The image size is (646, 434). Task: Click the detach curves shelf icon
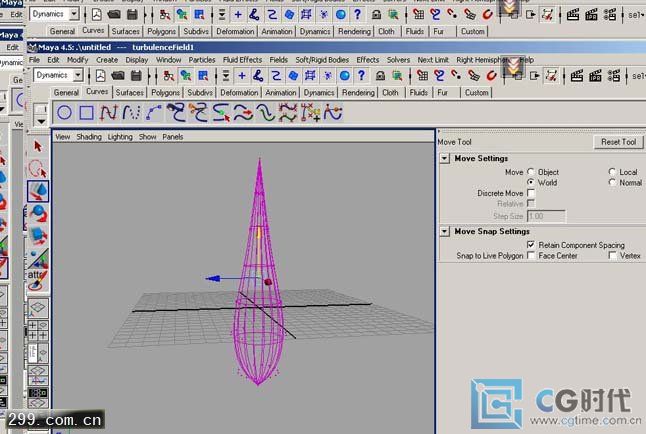199,113
